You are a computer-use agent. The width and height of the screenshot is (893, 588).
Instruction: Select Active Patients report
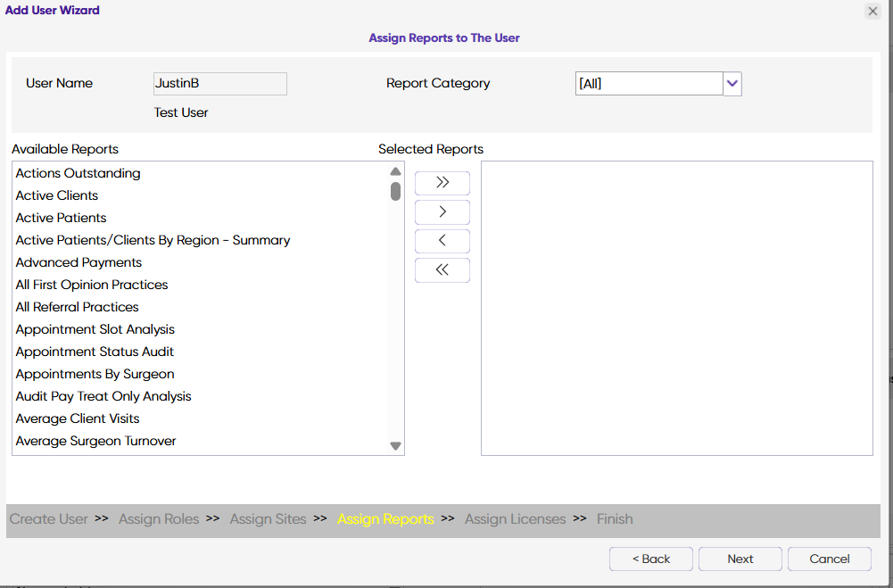[201, 218]
